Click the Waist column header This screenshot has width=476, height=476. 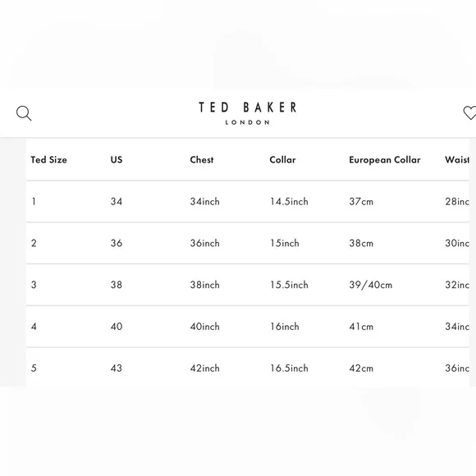[x=457, y=160]
